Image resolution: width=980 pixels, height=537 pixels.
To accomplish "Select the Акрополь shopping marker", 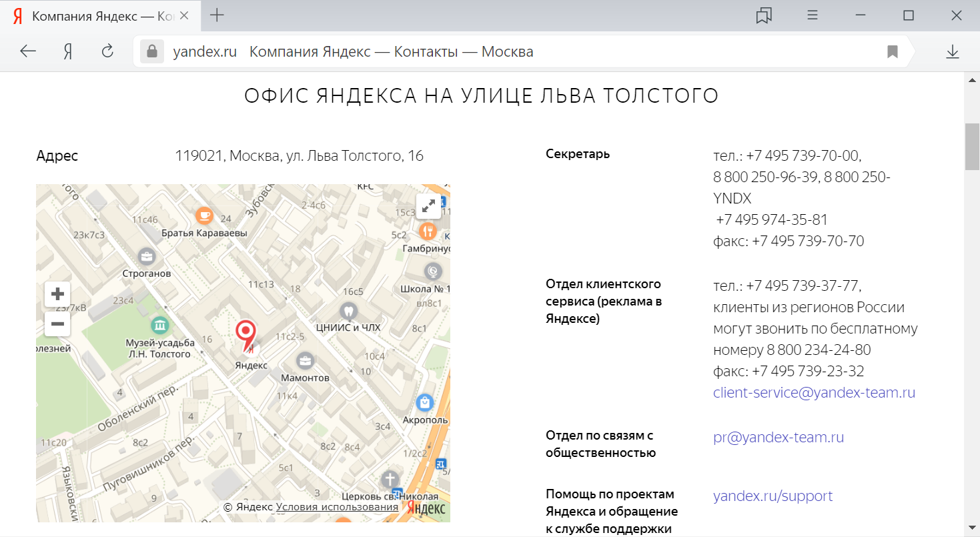I will coord(425,403).
